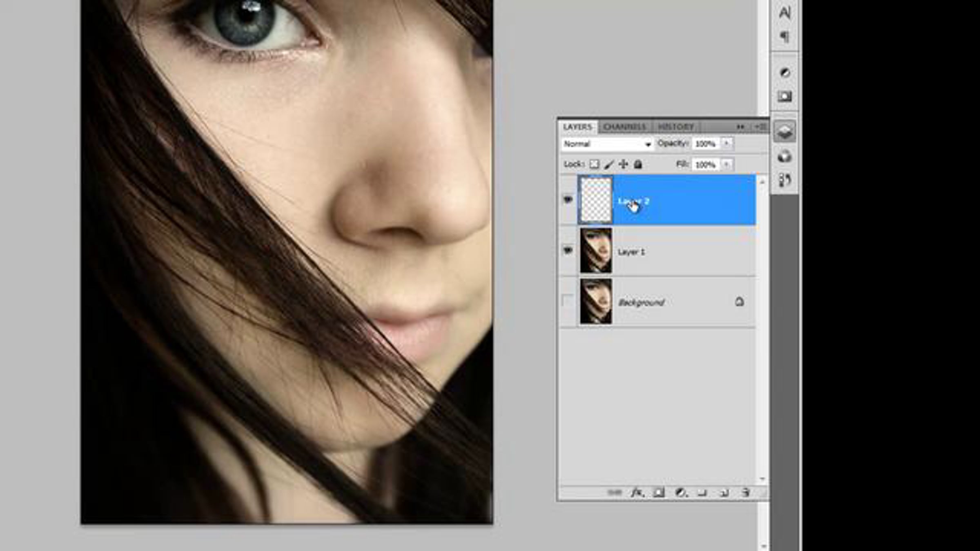This screenshot has height=551, width=980.
Task: Switch to the Channels tab
Action: click(624, 127)
